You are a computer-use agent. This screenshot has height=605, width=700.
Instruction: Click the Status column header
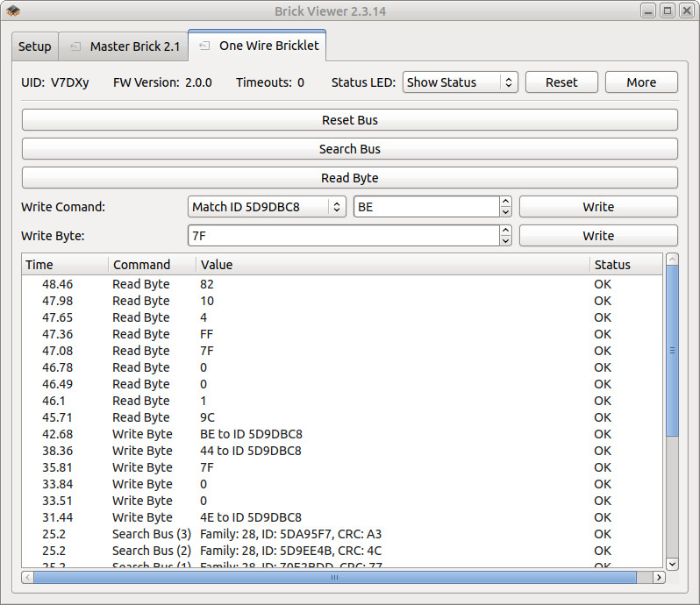[624, 264]
